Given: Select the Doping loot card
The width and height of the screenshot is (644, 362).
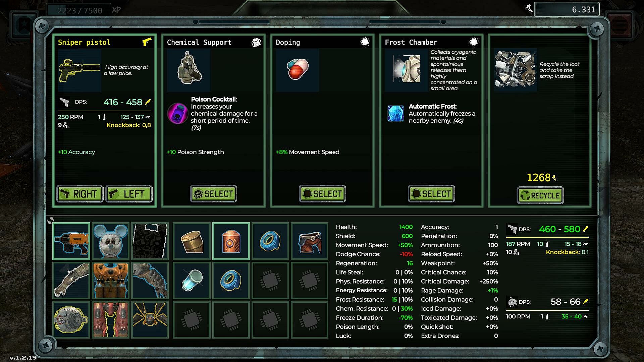Looking at the screenshot, I should [322, 194].
